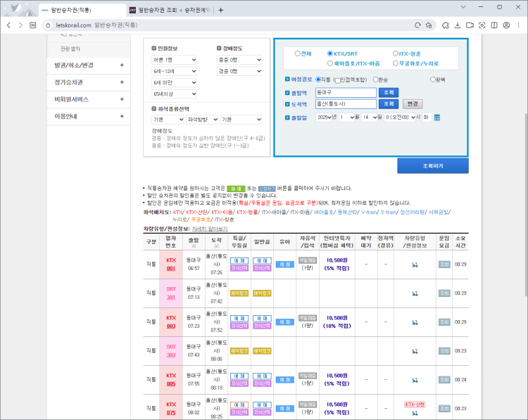Select the 새마을호/ITX-마음 radio button

(x=330, y=63)
